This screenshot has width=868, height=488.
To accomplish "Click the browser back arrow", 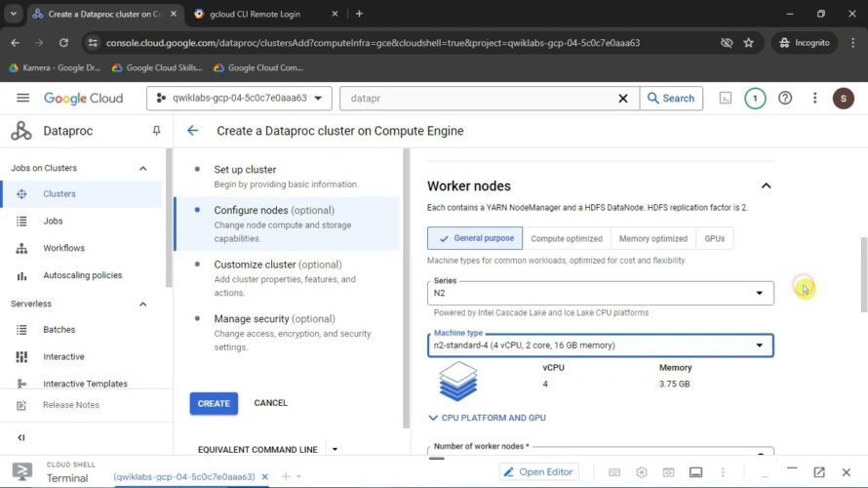I will point(15,43).
